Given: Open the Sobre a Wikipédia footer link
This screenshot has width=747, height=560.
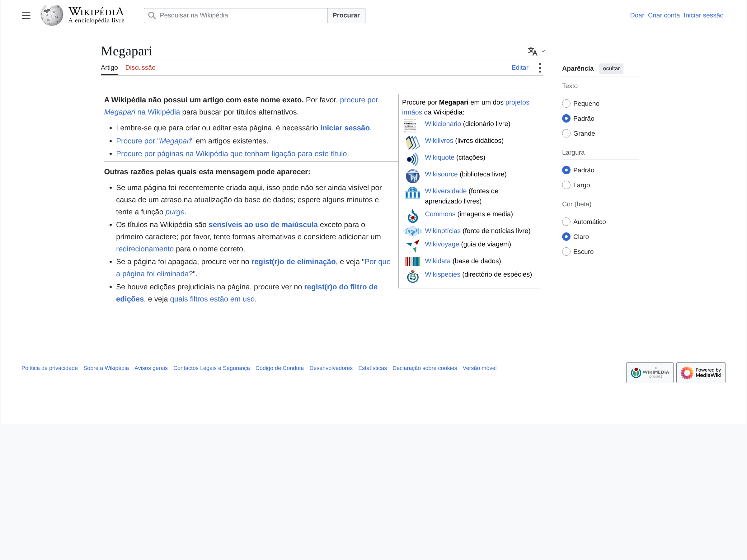Looking at the screenshot, I should tap(106, 368).
